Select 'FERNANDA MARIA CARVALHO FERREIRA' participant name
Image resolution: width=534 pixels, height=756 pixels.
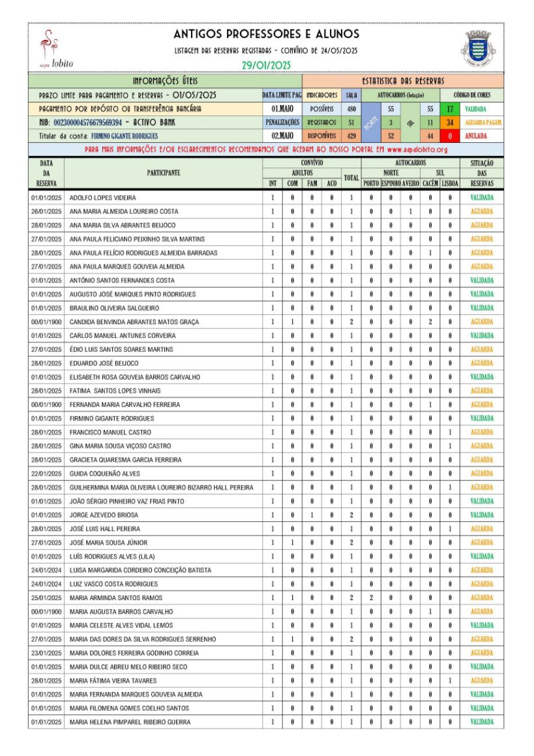point(125,405)
